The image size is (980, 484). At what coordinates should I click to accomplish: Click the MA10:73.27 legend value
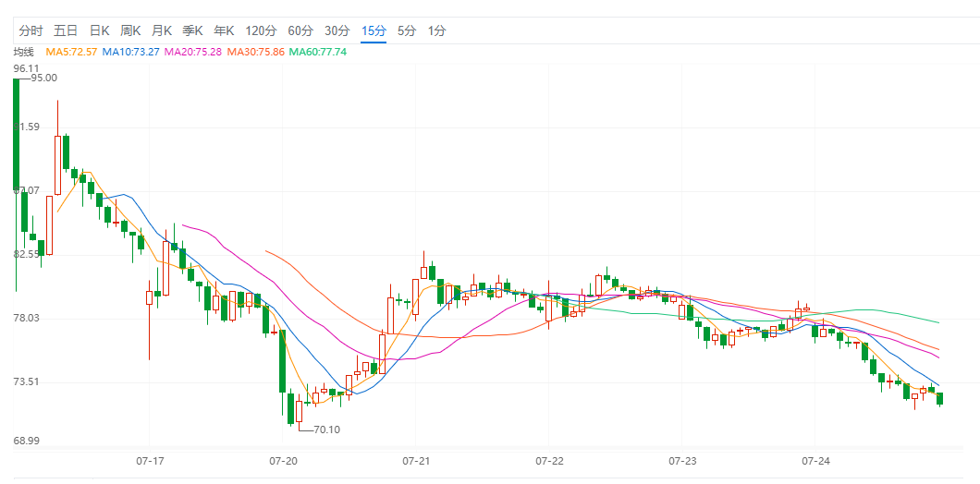click(x=130, y=52)
